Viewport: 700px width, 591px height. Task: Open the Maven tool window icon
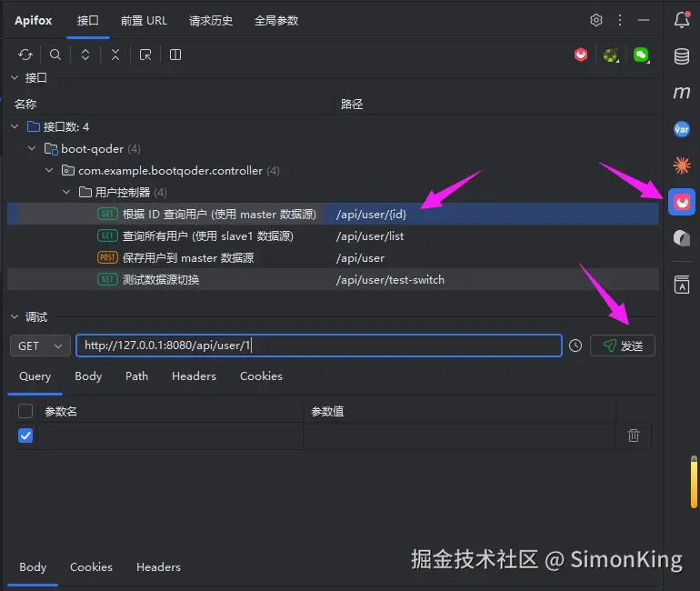pos(682,93)
